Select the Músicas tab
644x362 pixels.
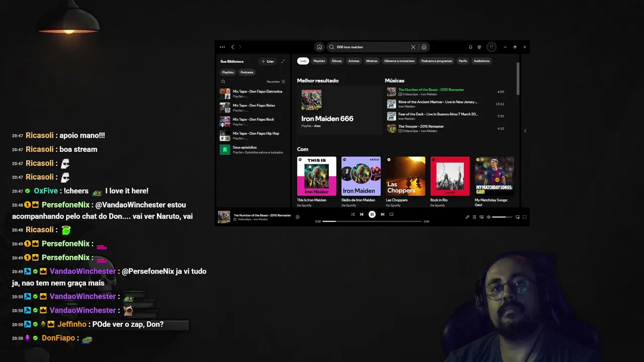(x=372, y=61)
